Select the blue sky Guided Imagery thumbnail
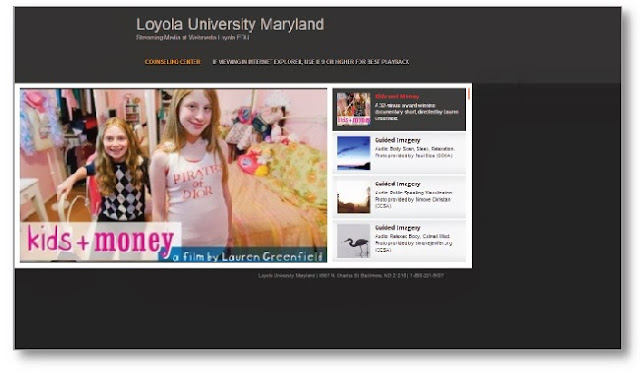The image size is (640, 378). click(x=353, y=153)
